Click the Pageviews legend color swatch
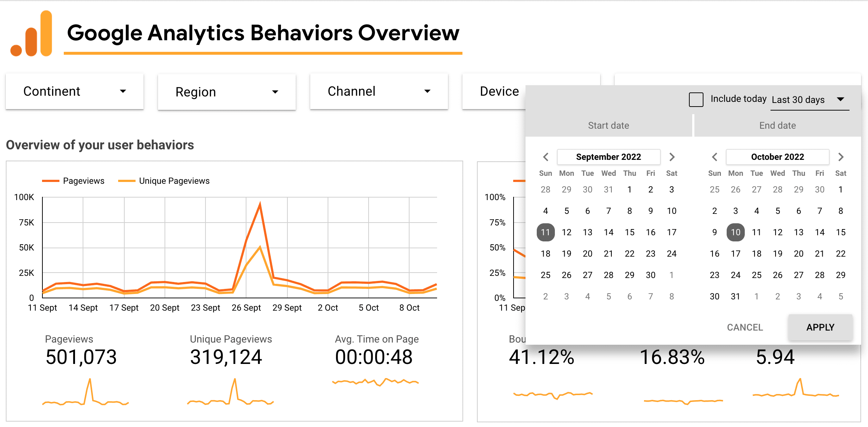This screenshot has height=427, width=868. coord(50,181)
